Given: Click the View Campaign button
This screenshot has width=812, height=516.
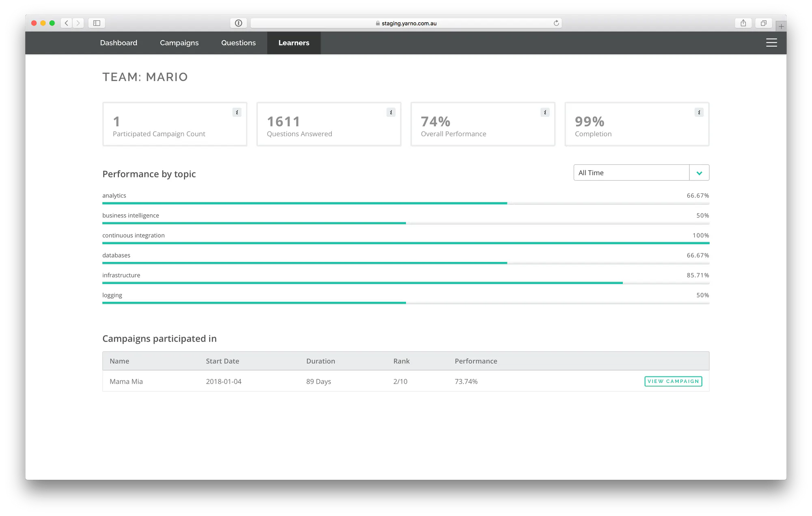Looking at the screenshot, I should coord(673,381).
